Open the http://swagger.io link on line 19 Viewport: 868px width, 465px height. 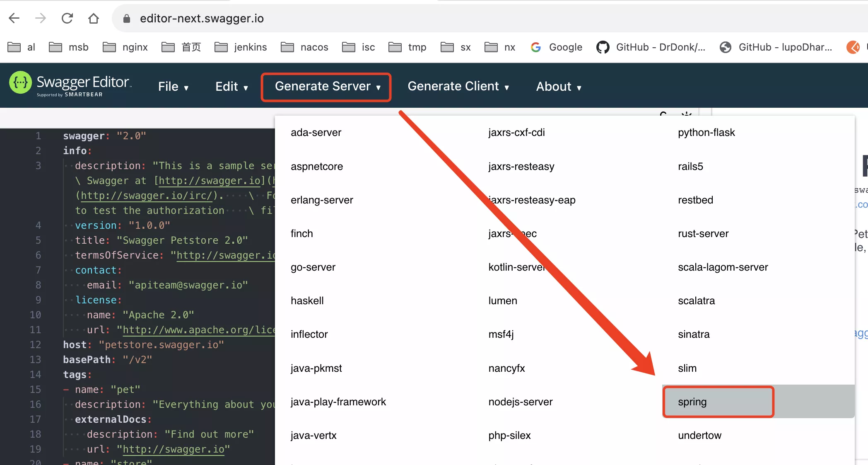tap(173, 449)
